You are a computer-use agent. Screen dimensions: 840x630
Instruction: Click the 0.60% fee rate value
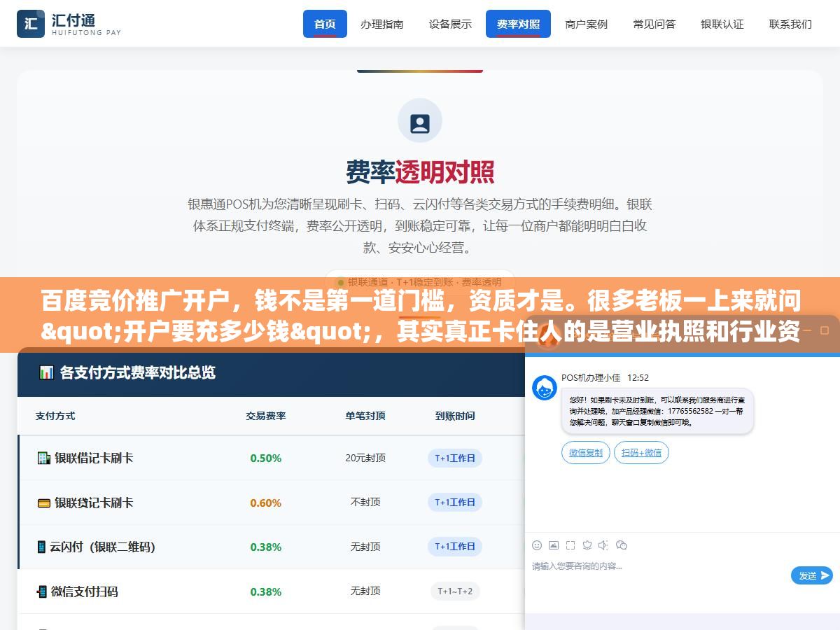[266, 503]
